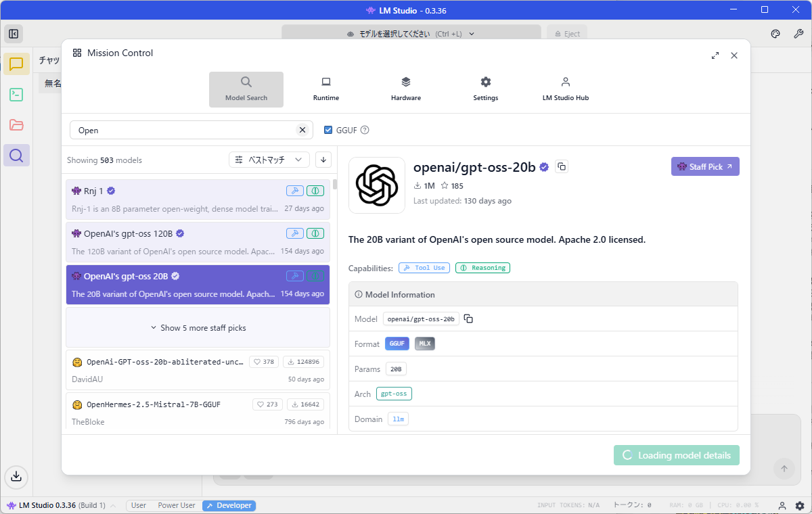The height and width of the screenshot is (514, 812).
Task: Open the ベストマッチ sort dropdown
Action: pos(269,160)
